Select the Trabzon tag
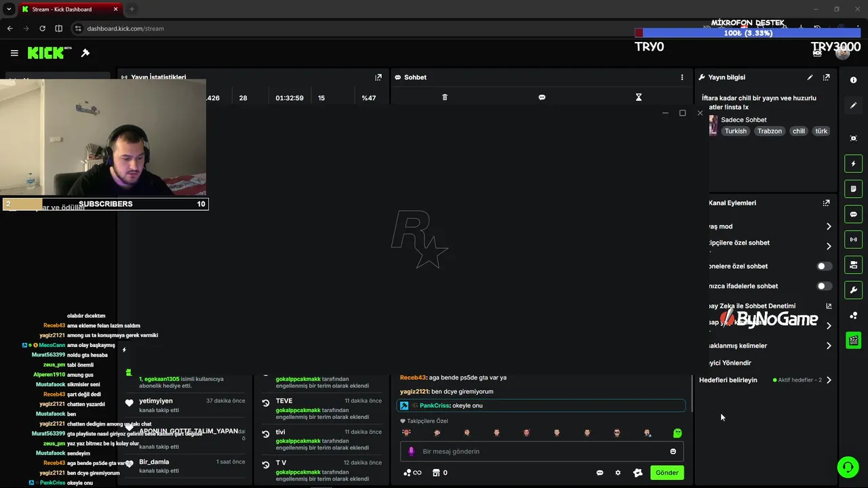The height and width of the screenshot is (488, 868). pyautogui.click(x=770, y=131)
